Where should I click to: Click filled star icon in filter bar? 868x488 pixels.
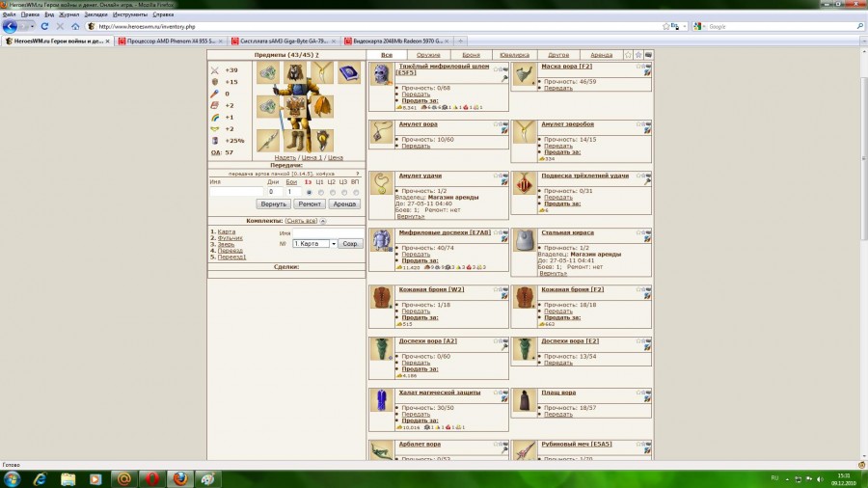pos(638,55)
